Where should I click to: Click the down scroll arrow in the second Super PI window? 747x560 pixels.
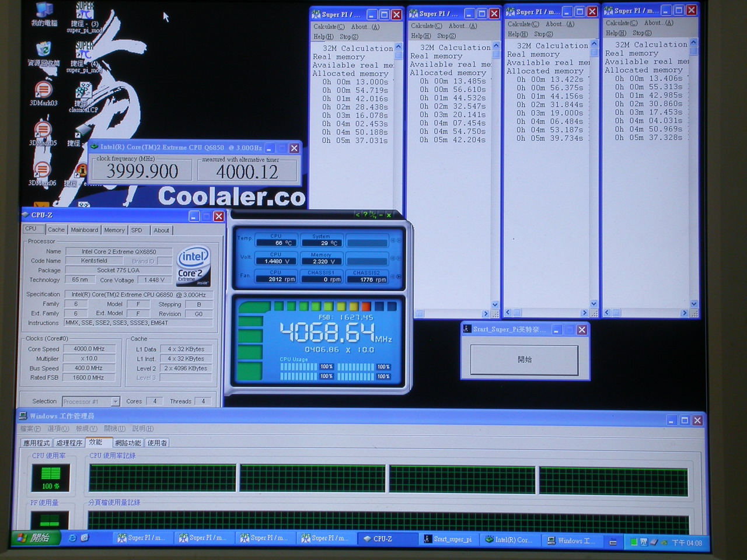pos(495,304)
